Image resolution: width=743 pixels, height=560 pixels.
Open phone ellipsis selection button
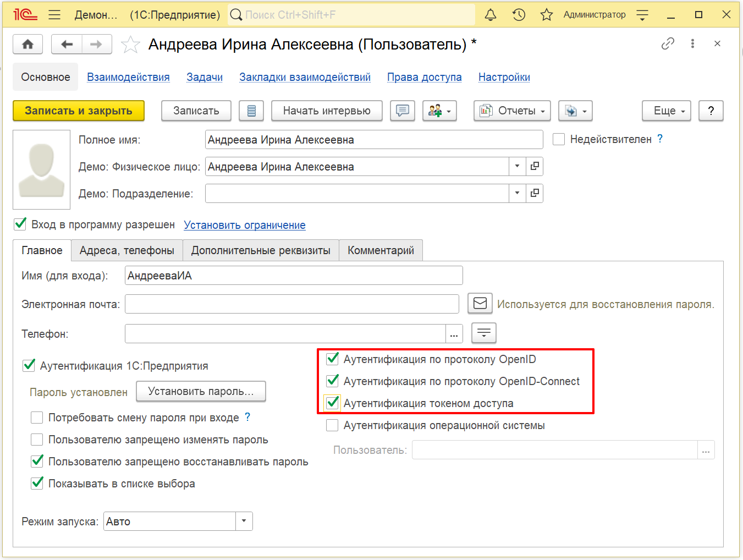pyautogui.click(x=454, y=334)
